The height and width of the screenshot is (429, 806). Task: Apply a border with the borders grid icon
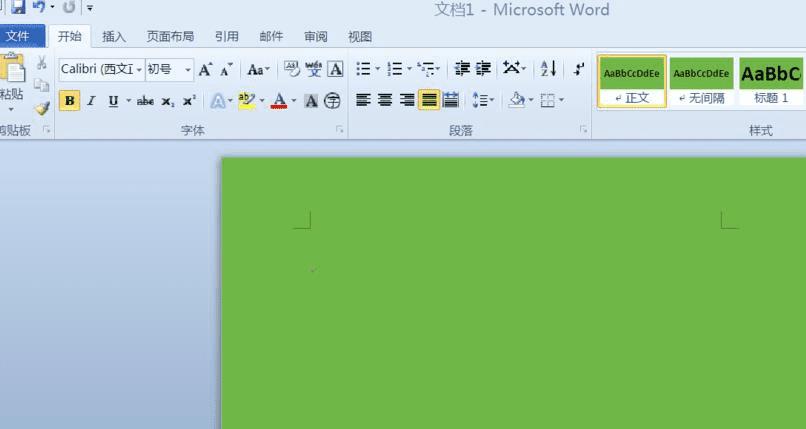point(548,100)
